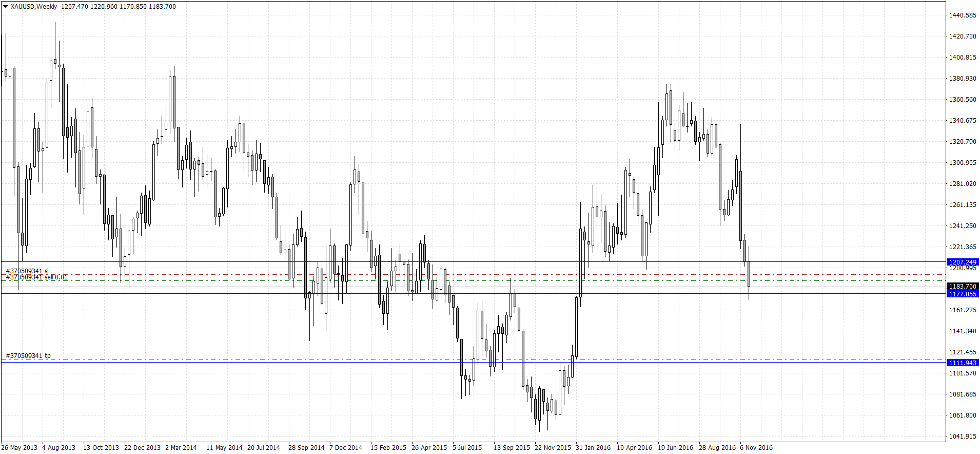Click the 19 Jun 2016 date label
This screenshot has width=980, height=454.
pyautogui.click(x=676, y=448)
